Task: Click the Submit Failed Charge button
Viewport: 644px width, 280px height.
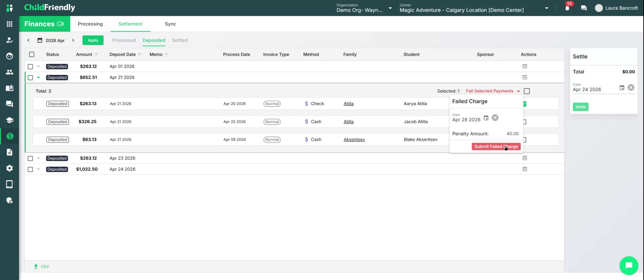Action: point(496,147)
